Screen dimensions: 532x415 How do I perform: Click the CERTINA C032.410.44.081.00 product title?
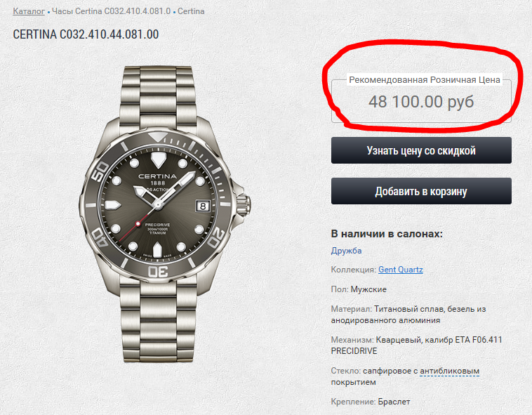pos(86,34)
